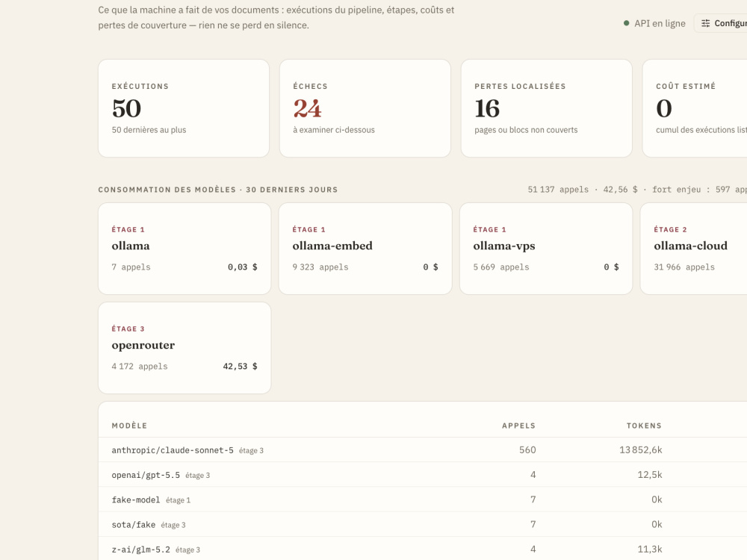The width and height of the screenshot is (747, 560).
Task: Click the sliders icon in Configurer button
Action: click(706, 23)
